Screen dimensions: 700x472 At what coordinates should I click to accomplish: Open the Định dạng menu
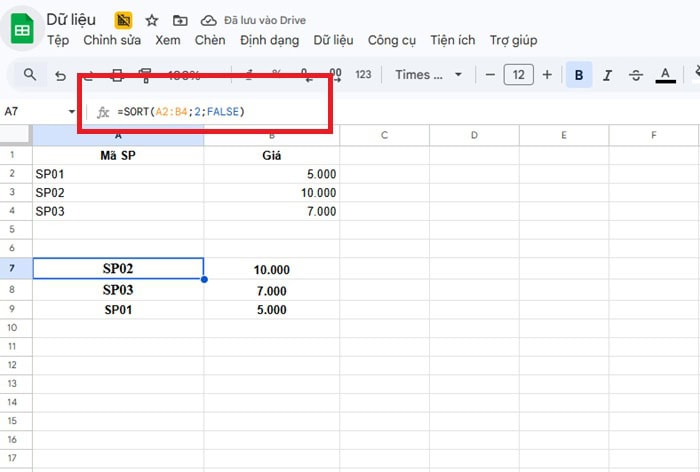pyautogui.click(x=270, y=40)
